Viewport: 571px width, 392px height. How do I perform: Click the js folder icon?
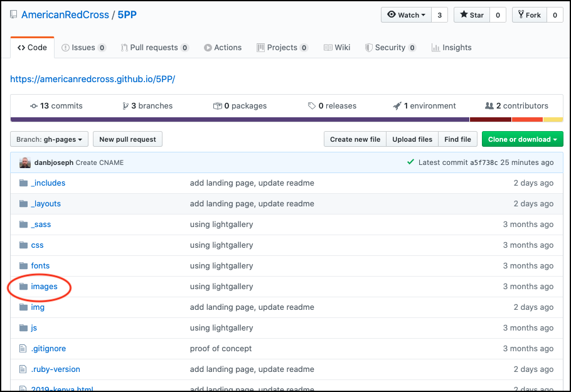click(x=24, y=328)
